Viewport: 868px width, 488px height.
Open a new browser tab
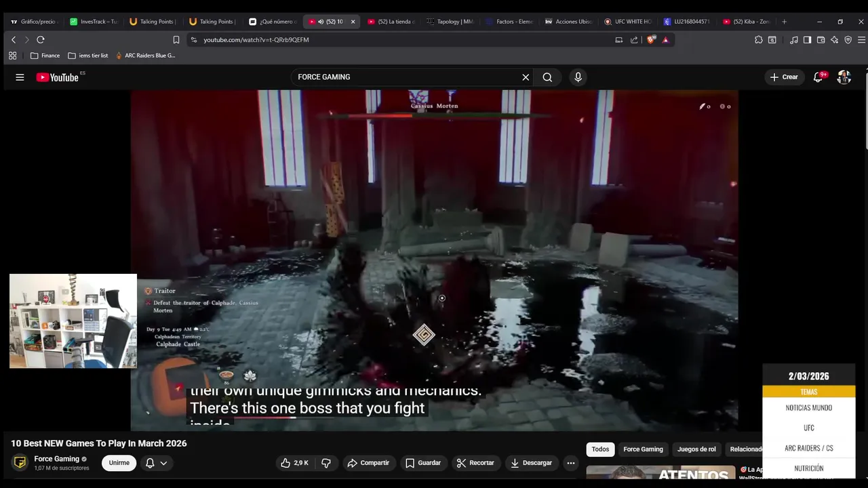click(784, 22)
